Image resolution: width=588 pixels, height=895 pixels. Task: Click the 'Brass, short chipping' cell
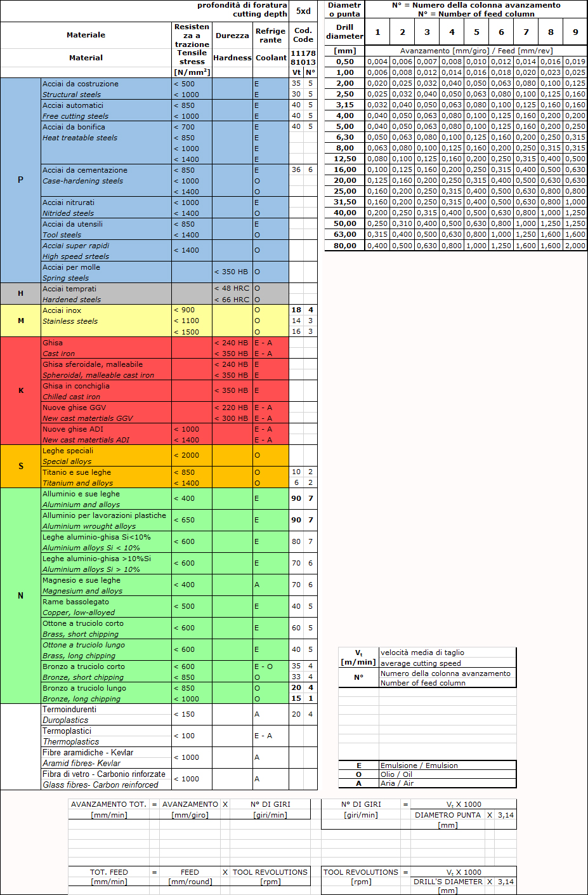(x=107, y=634)
